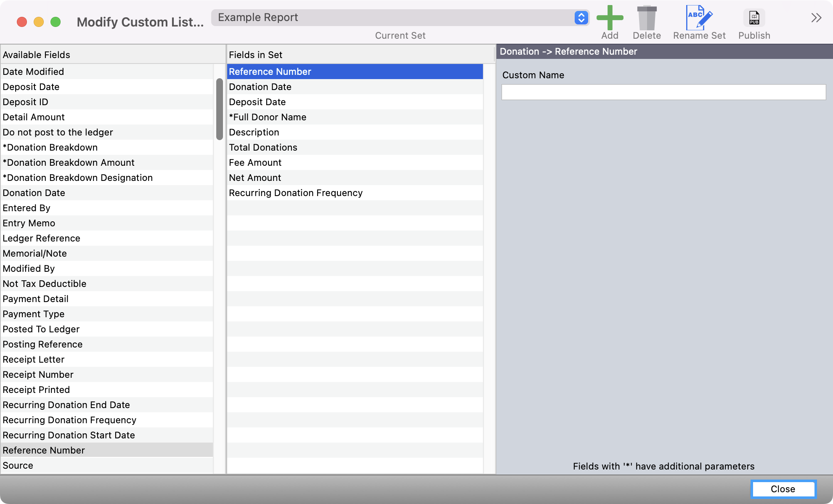Select *Donation Breakdown Amount in Available Fields
Image resolution: width=833 pixels, height=504 pixels.
click(x=69, y=162)
